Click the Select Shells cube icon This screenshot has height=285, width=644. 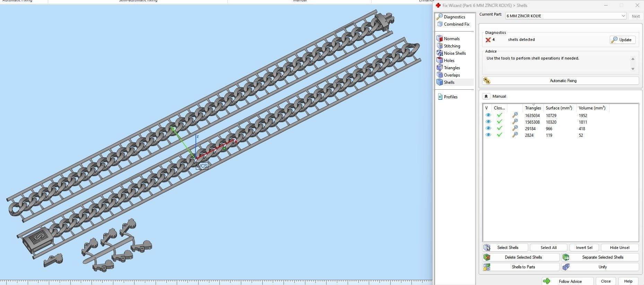[487, 248]
